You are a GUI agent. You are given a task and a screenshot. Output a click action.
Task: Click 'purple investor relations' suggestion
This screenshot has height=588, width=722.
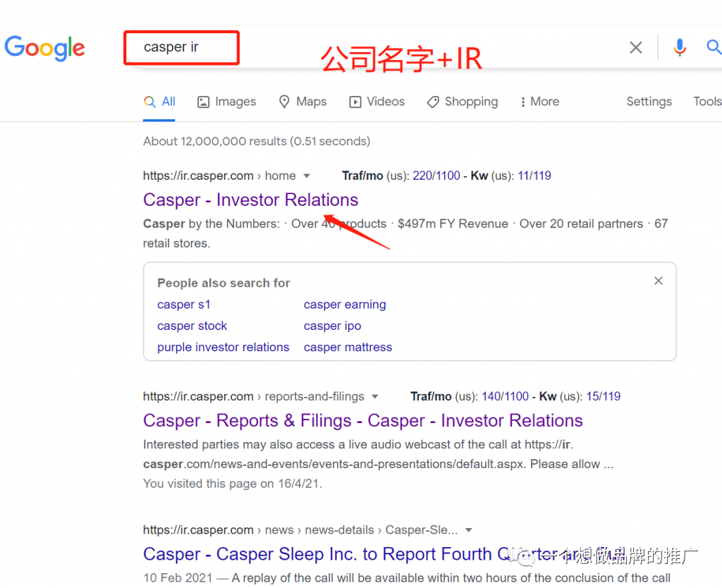pyautogui.click(x=223, y=347)
